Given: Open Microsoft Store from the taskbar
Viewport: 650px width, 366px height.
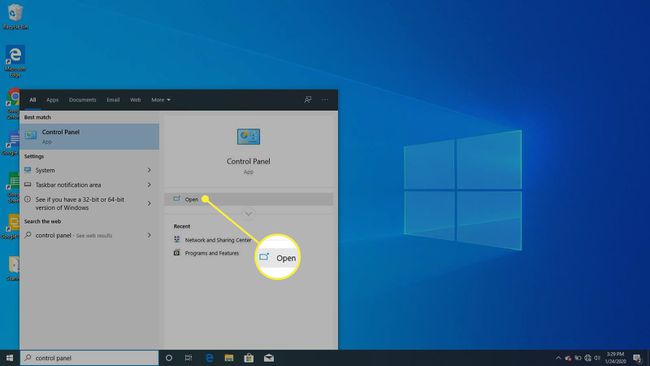Looking at the screenshot, I should [249, 358].
